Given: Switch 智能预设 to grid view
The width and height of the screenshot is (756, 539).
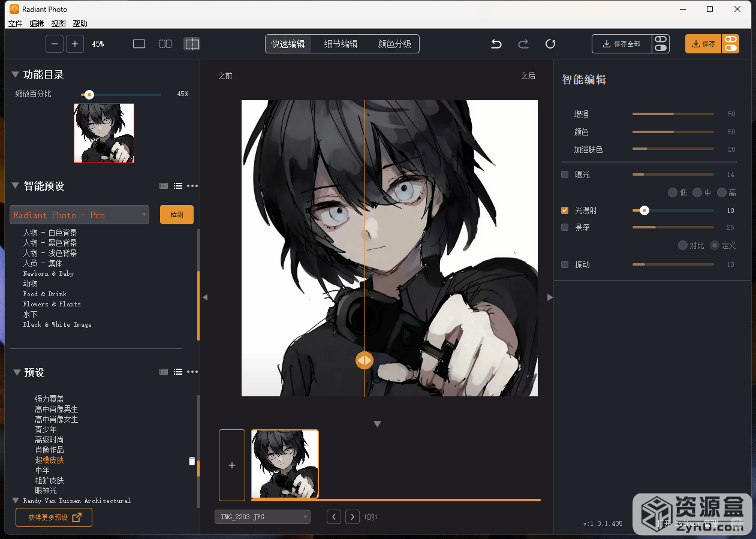Looking at the screenshot, I should (x=164, y=186).
